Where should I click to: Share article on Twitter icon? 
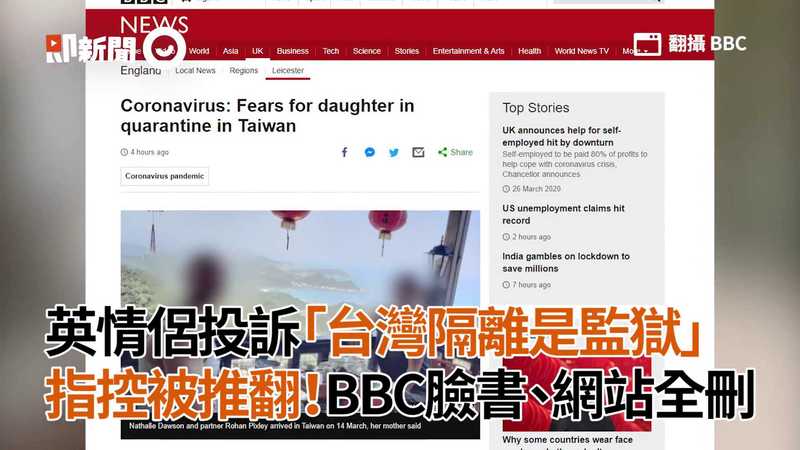394,153
